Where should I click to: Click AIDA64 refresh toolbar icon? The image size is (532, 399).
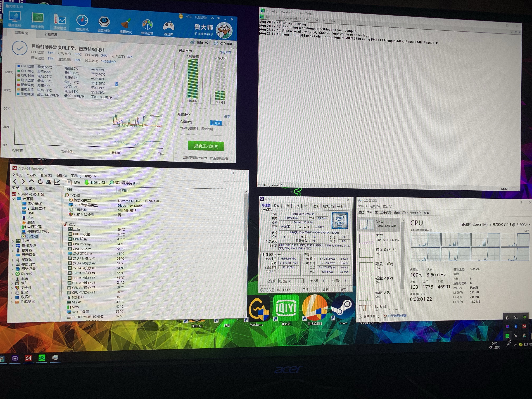40,182
